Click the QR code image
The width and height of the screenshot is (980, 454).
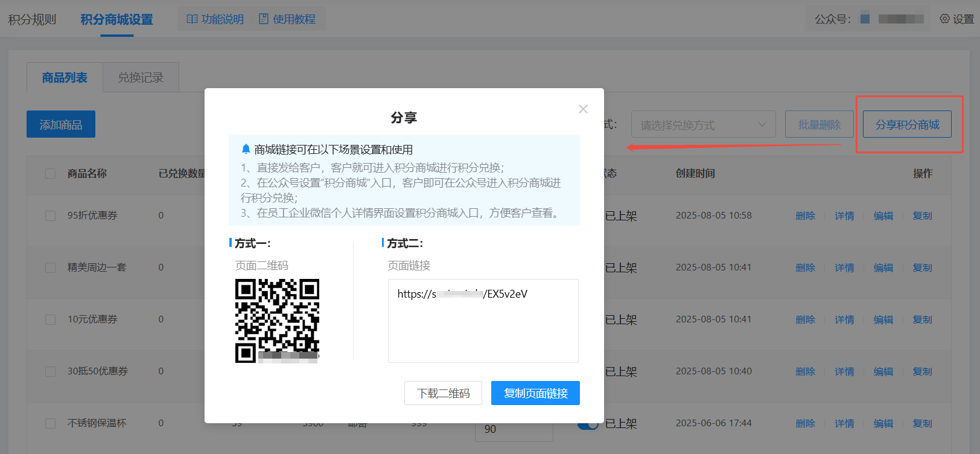coord(277,321)
